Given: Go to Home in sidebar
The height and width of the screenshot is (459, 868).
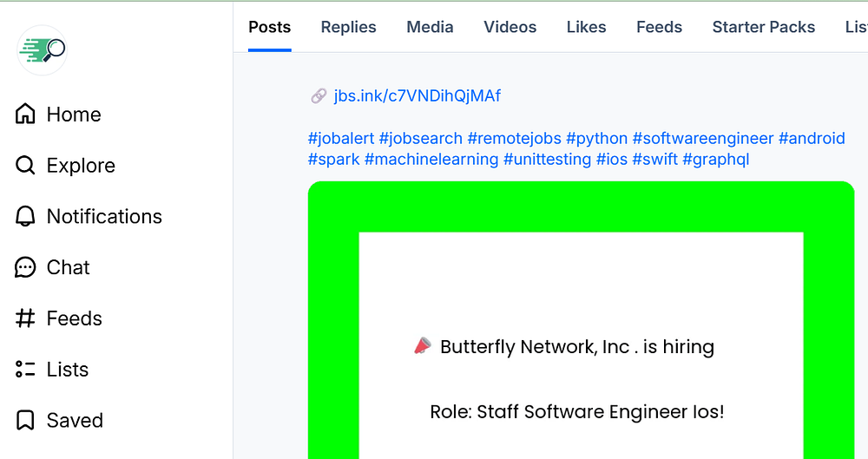Looking at the screenshot, I should click(74, 115).
